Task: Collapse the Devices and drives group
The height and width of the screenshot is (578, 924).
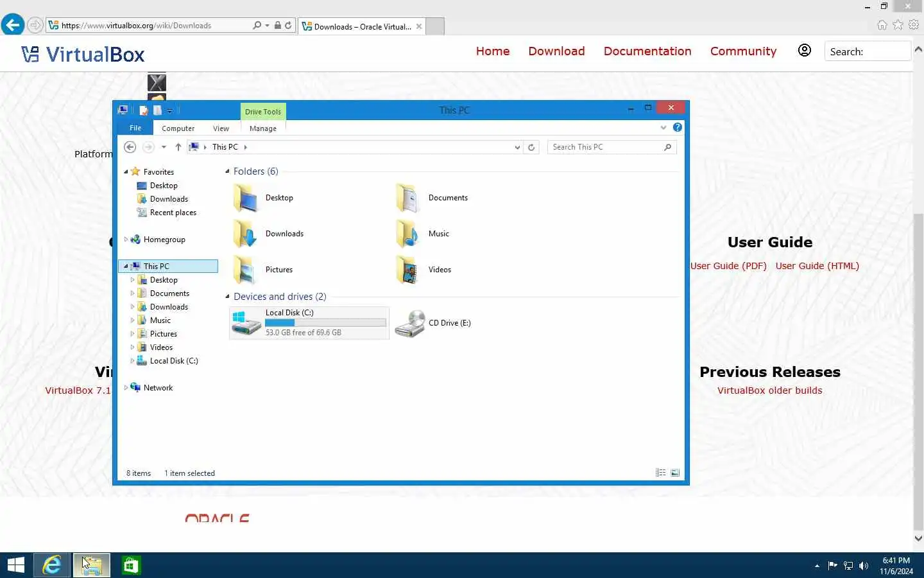Action: 227,297
